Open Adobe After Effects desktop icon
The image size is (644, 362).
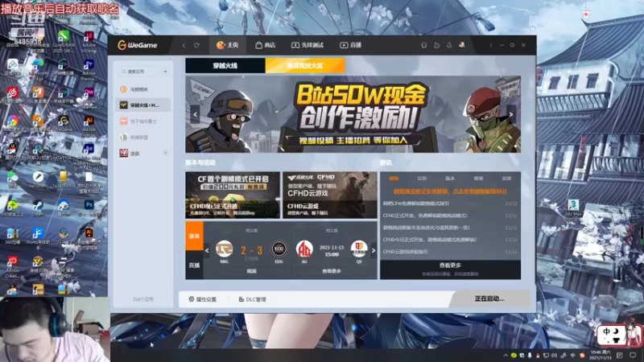(x=89, y=153)
